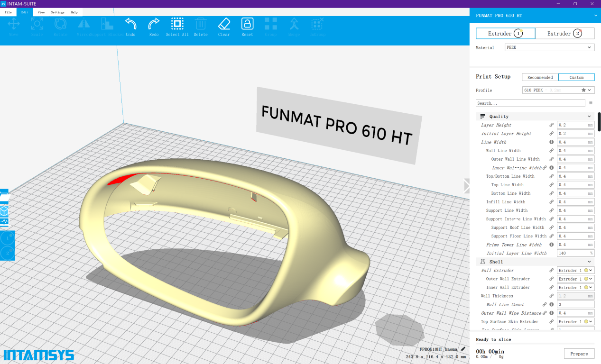Open the Wall Extruder dropdown

click(x=575, y=270)
